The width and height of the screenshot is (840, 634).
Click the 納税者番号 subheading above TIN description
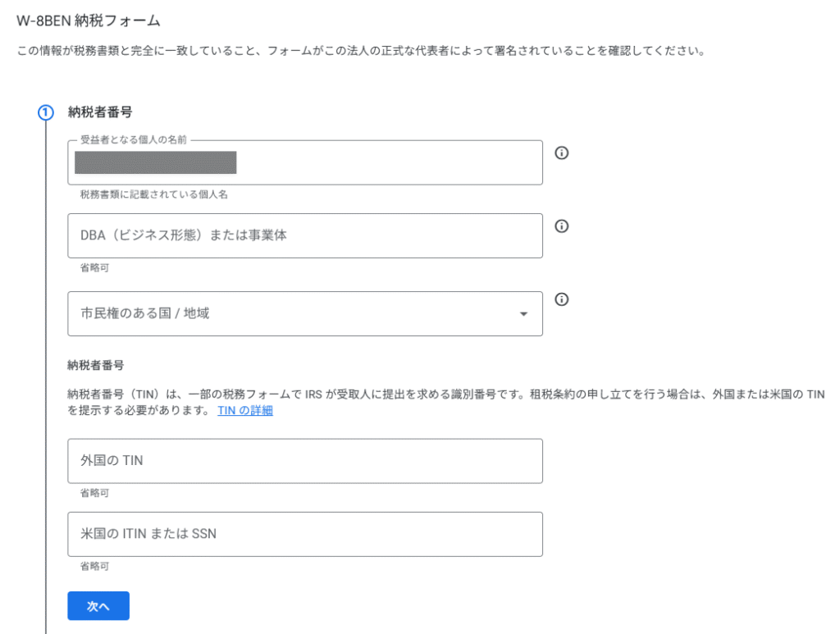click(x=95, y=364)
